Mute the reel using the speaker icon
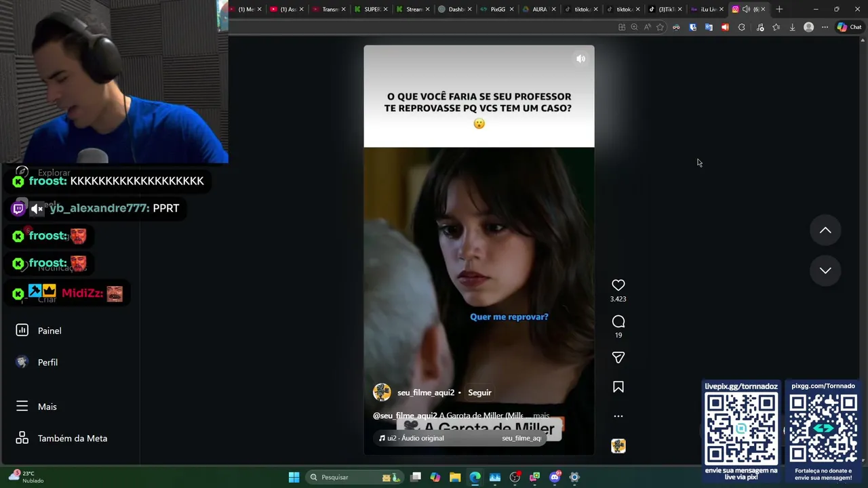Screen dimensions: 868x488 click(x=580, y=59)
